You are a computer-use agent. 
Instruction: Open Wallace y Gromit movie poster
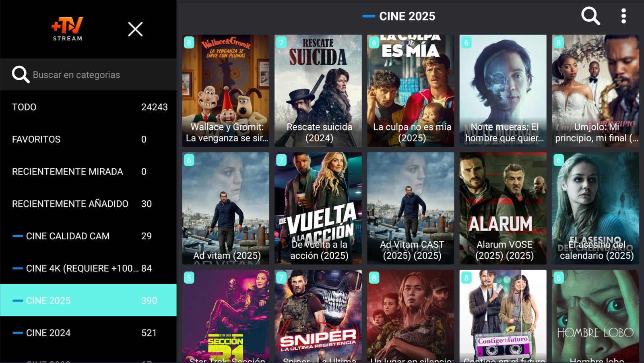(225, 91)
